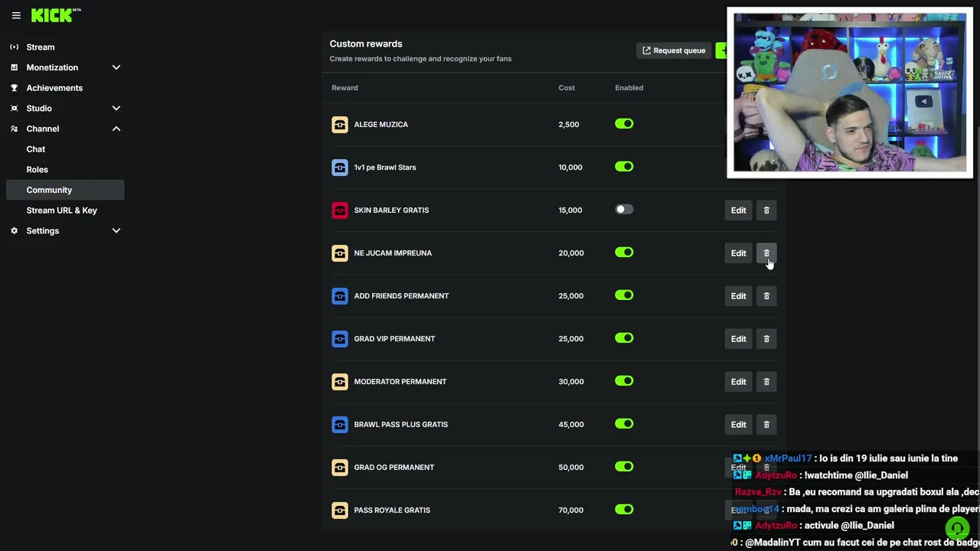Click the green plus add reward button
Viewport: 980px width, 551px height.
(720, 51)
